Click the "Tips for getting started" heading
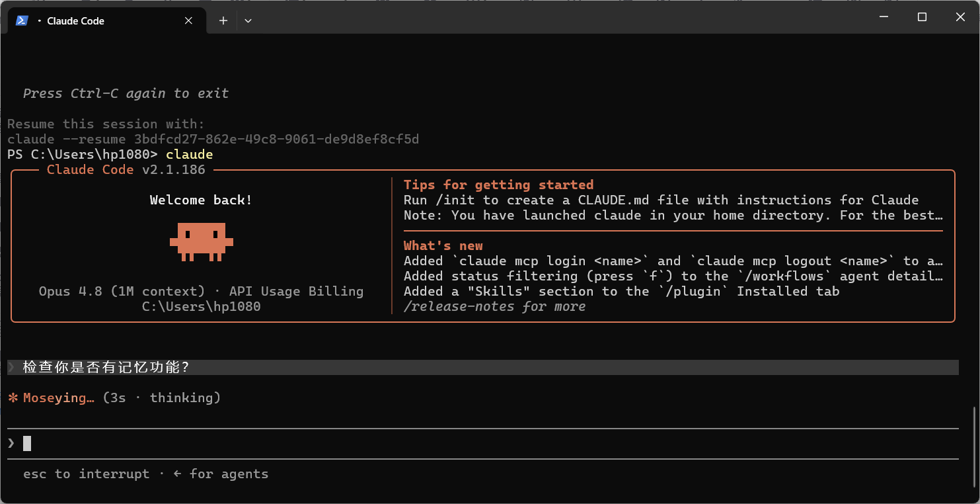 click(x=498, y=185)
